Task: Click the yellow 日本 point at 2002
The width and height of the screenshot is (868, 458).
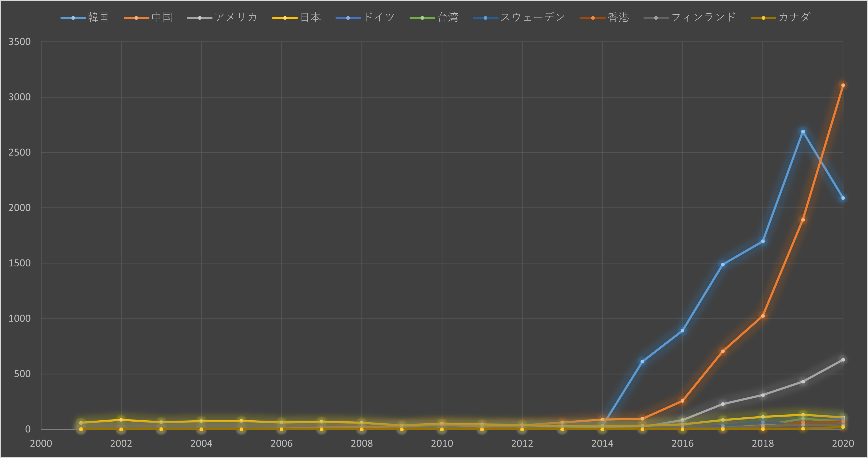Action: (121, 420)
